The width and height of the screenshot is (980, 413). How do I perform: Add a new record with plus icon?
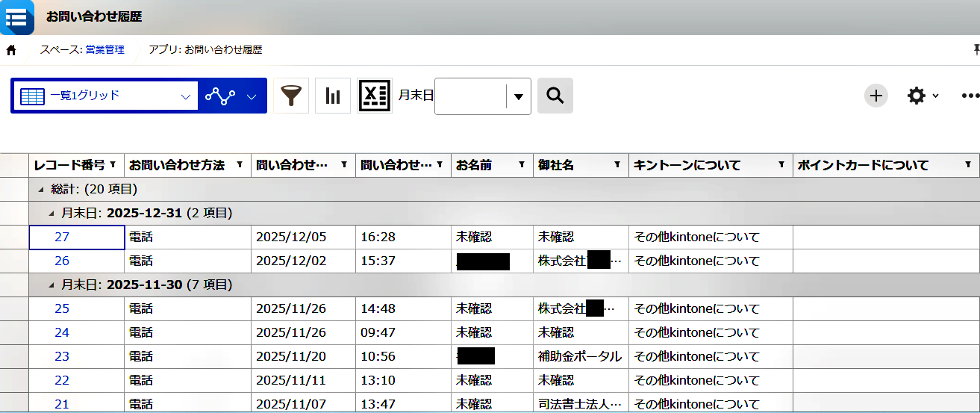[x=876, y=96]
